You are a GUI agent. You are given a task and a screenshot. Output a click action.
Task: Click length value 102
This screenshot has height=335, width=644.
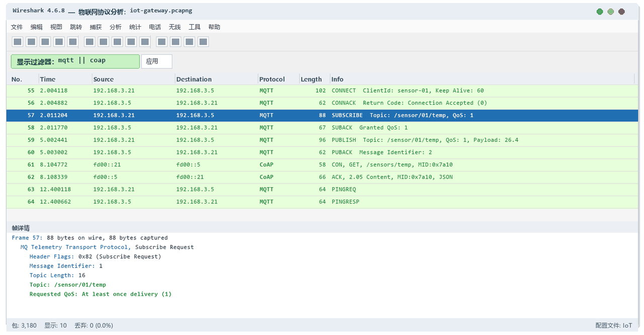click(x=320, y=91)
